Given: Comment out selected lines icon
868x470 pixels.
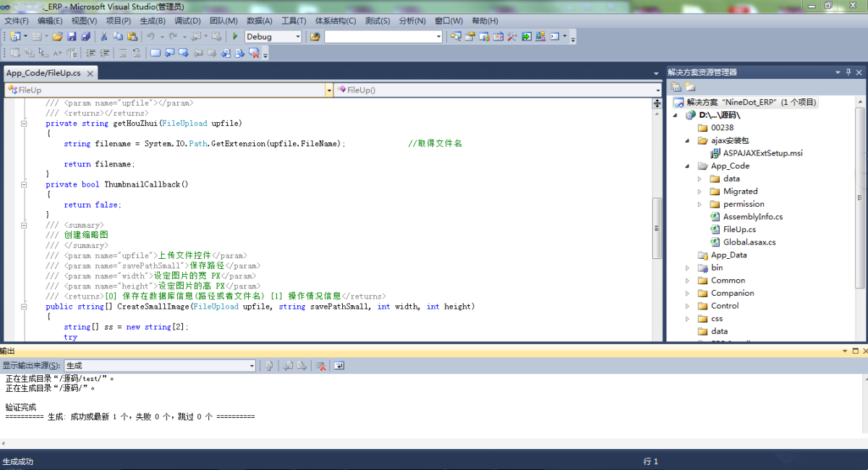Looking at the screenshot, I should [123, 53].
